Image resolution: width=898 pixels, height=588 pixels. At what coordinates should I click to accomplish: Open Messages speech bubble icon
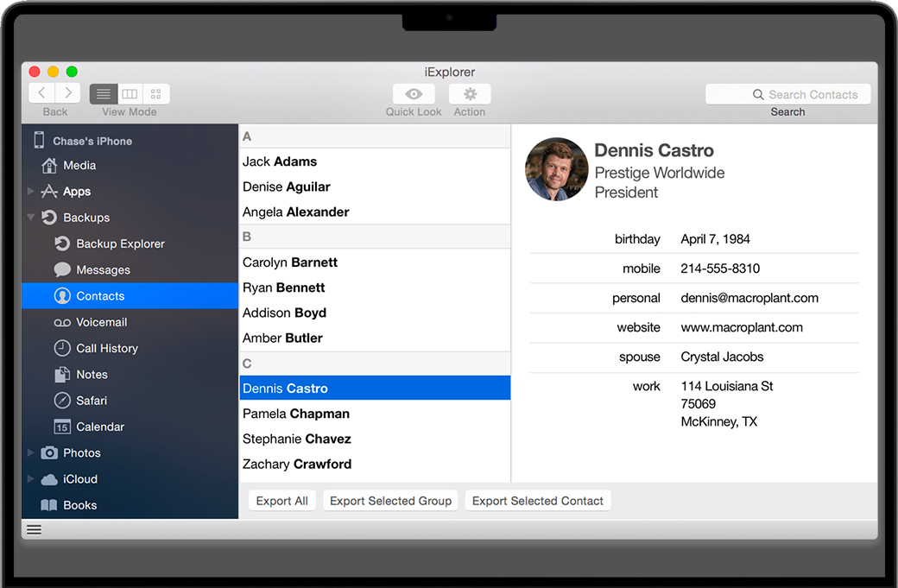coord(62,269)
